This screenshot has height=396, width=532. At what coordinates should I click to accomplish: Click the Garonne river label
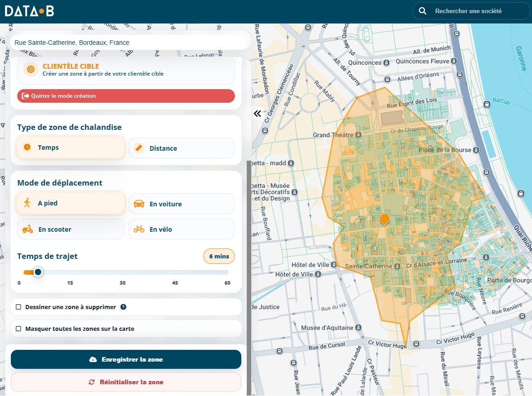521,59
